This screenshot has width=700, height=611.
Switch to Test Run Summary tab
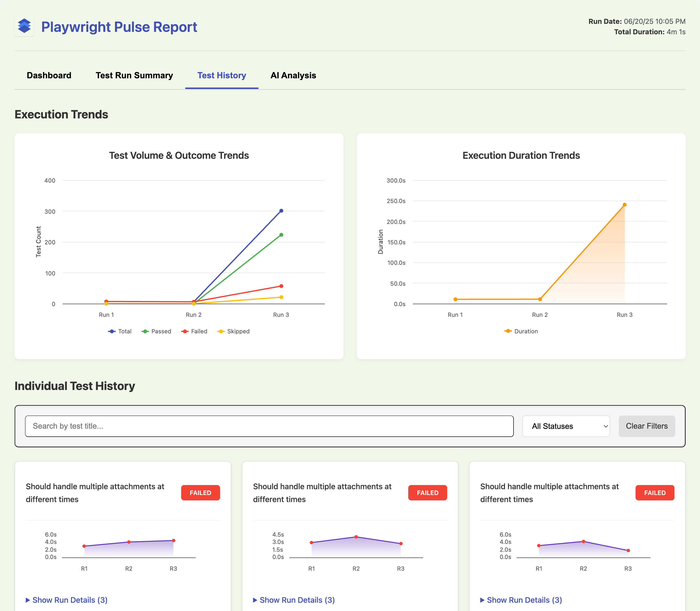pyautogui.click(x=134, y=75)
